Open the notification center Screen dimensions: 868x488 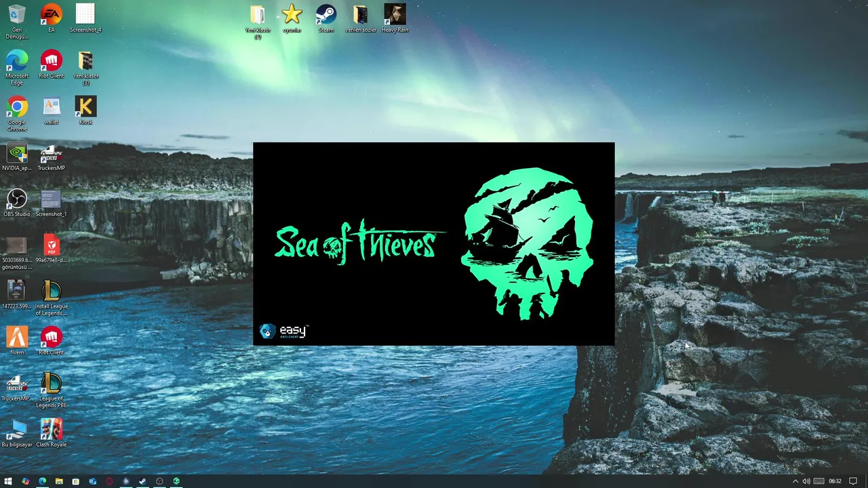pyautogui.click(x=853, y=481)
